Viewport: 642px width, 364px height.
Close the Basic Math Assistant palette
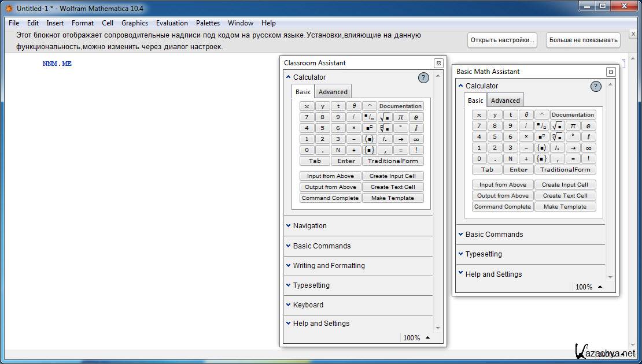[611, 72]
